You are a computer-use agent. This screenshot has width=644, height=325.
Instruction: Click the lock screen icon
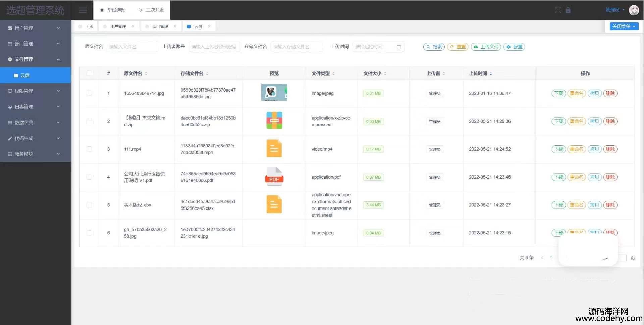click(x=568, y=10)
